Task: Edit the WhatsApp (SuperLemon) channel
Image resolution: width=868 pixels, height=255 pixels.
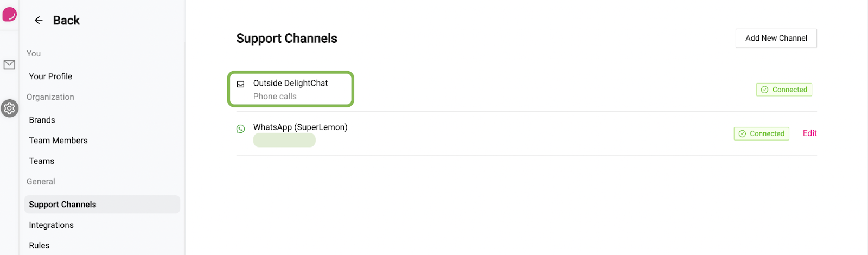Action: 809,133
